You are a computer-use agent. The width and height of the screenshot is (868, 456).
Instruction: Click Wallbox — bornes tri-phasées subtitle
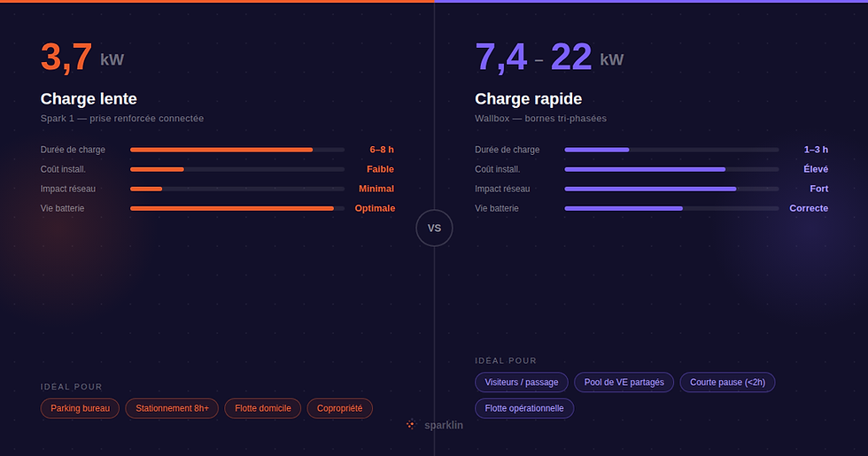(x=541, y=119)
